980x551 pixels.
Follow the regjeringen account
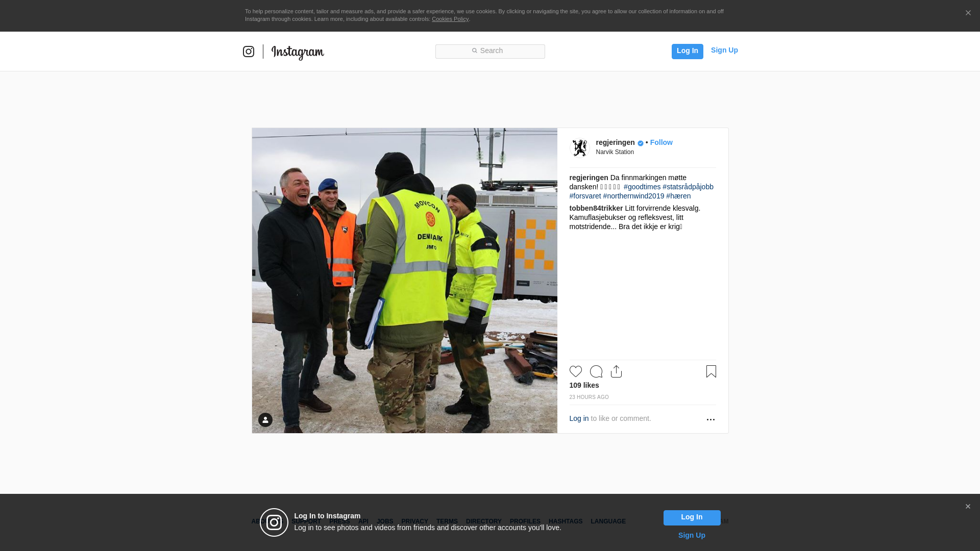click(661, 142)
